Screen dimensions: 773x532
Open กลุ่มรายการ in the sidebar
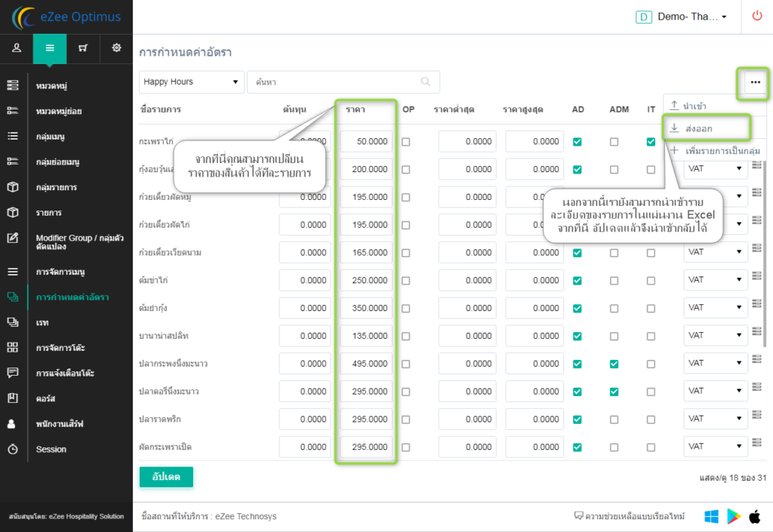(x=56, y=187)
